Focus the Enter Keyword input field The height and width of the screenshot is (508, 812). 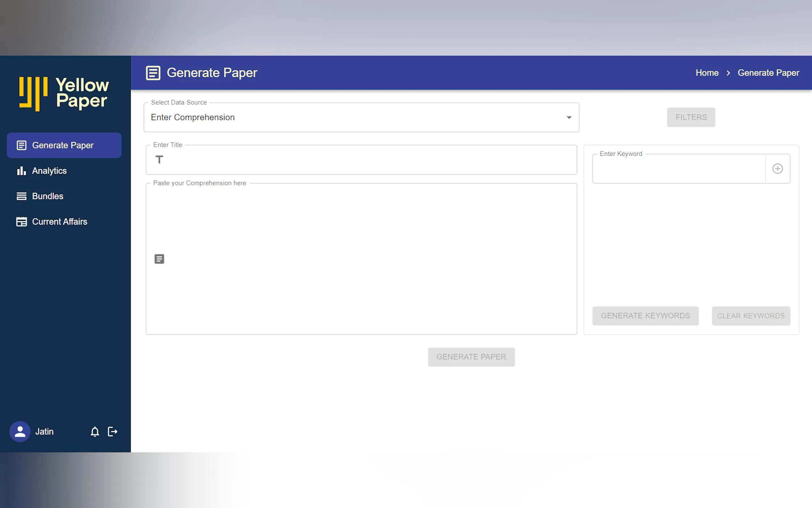pos(678,169)
